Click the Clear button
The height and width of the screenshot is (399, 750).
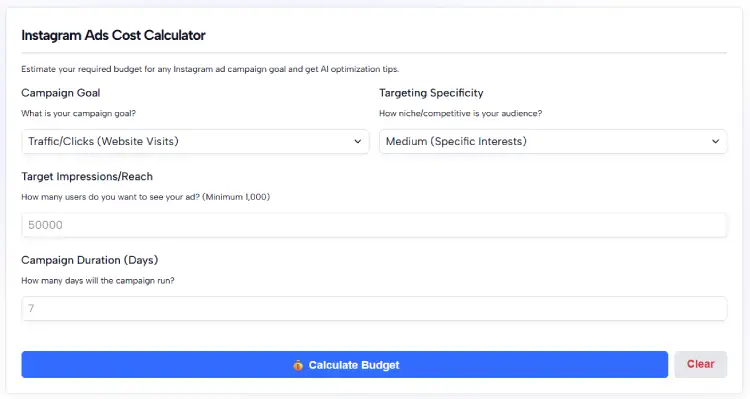pos(701,365)
